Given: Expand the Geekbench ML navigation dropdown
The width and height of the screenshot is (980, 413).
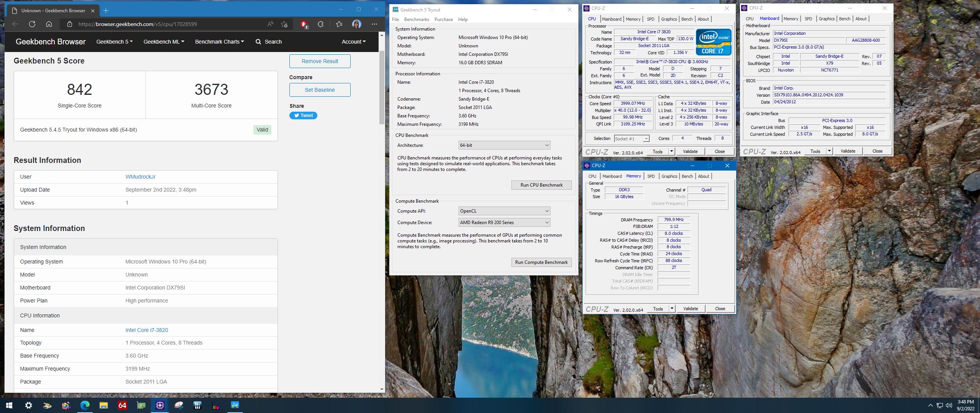Looking at the screenshot, I should 163,42.
